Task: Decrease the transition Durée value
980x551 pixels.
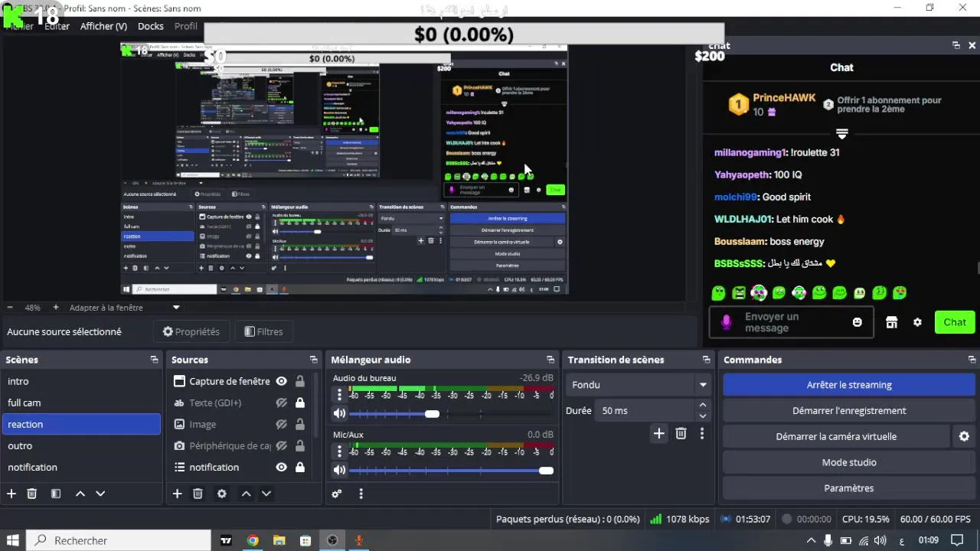Action: [x=703, y=416]
